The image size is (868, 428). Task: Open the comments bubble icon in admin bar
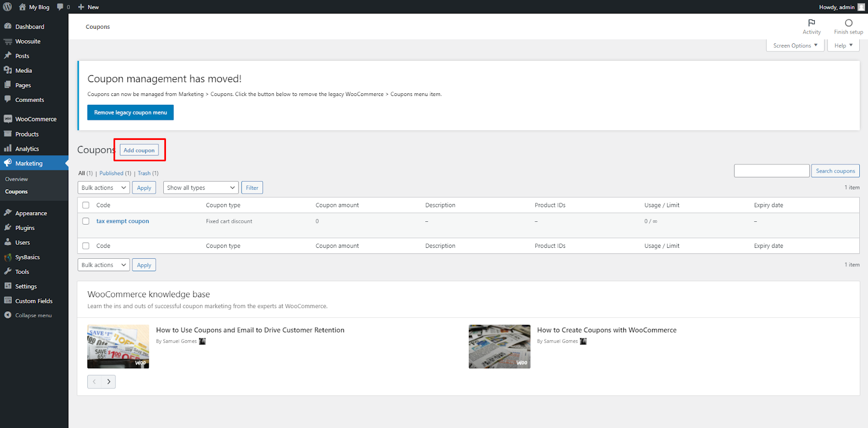60,7
